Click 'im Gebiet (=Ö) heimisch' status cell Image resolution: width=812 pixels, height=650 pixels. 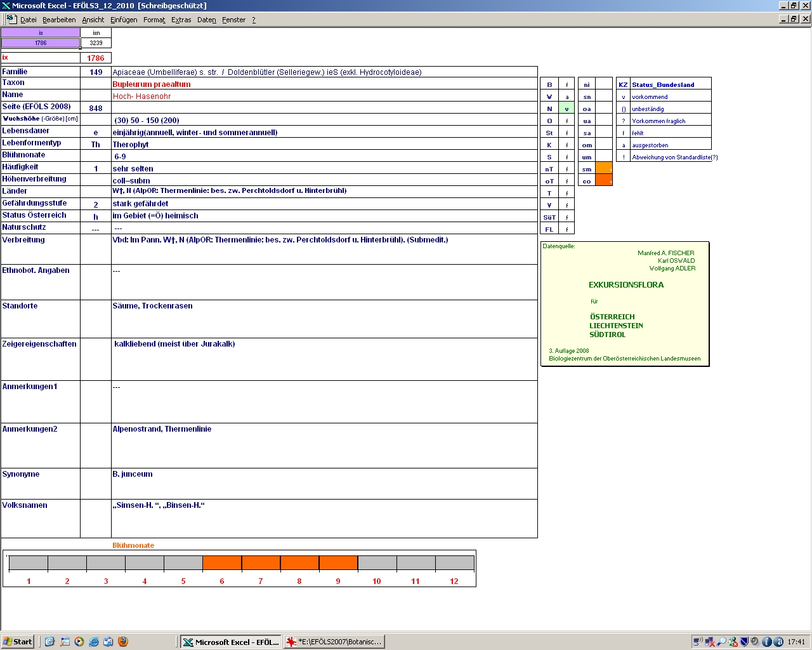324,216
